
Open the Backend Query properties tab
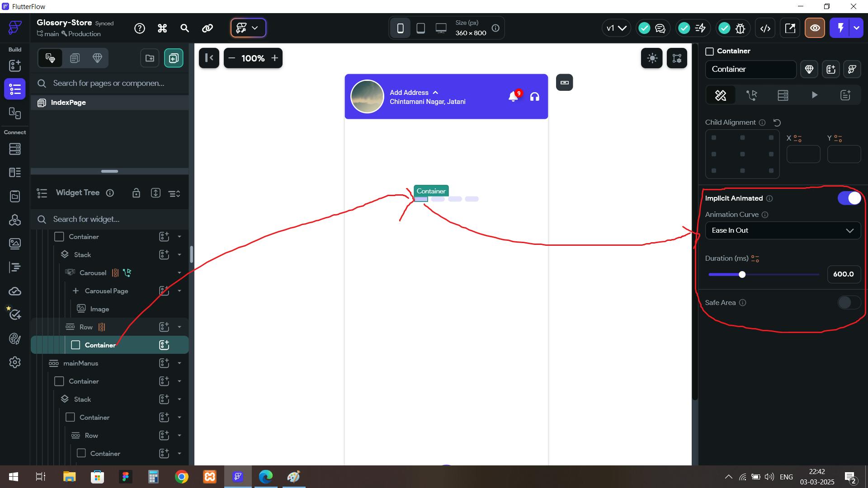tap(783, 95)
